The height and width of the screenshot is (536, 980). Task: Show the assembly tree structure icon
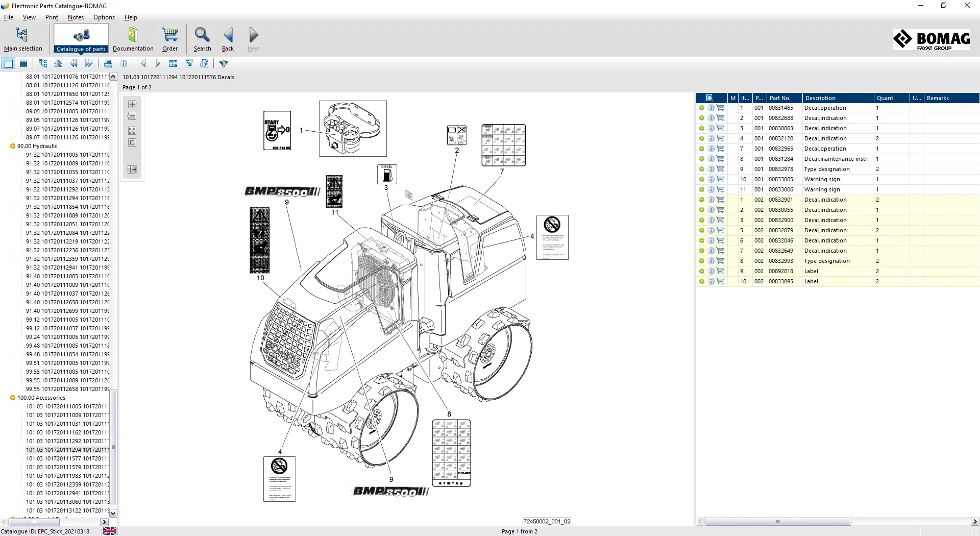43,63
